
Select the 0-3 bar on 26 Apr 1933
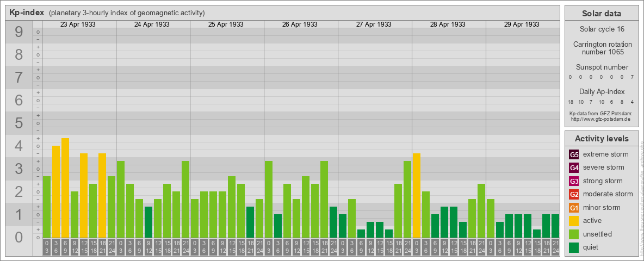pos(269,199)
